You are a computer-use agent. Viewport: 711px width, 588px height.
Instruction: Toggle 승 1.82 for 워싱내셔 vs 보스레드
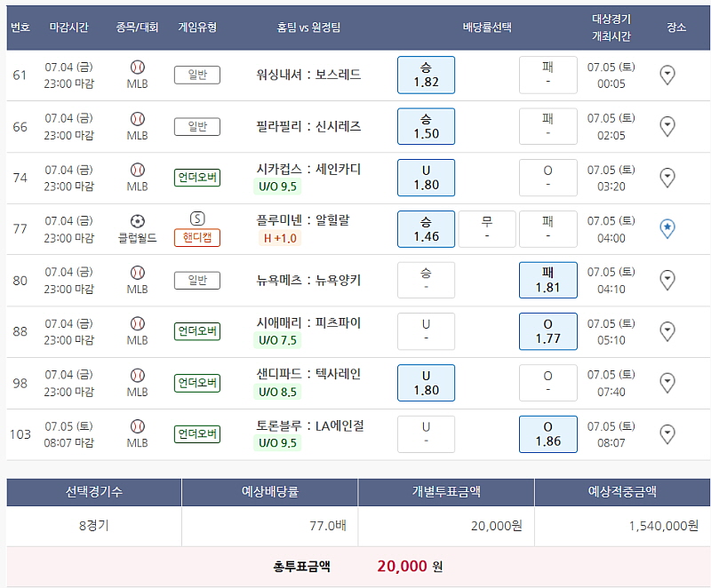[426, 75]
